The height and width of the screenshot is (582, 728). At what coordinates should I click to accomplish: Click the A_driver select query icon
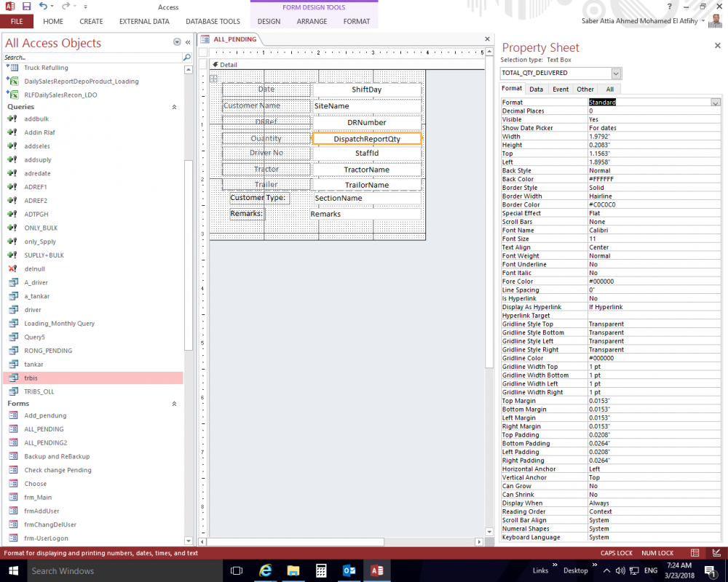(x=13, y=282)
